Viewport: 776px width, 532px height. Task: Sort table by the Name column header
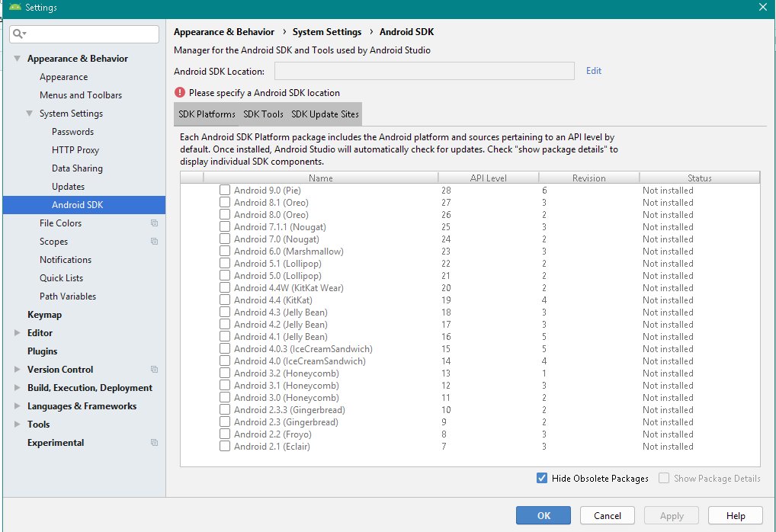click(x=321, y=178)
